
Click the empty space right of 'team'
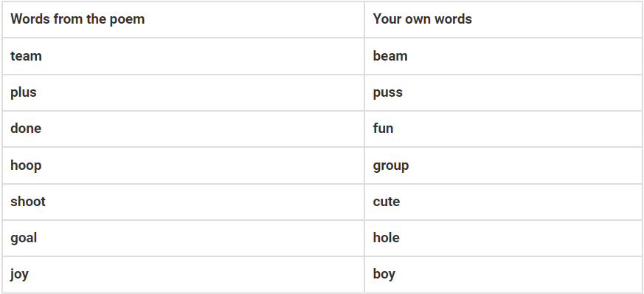203,56
